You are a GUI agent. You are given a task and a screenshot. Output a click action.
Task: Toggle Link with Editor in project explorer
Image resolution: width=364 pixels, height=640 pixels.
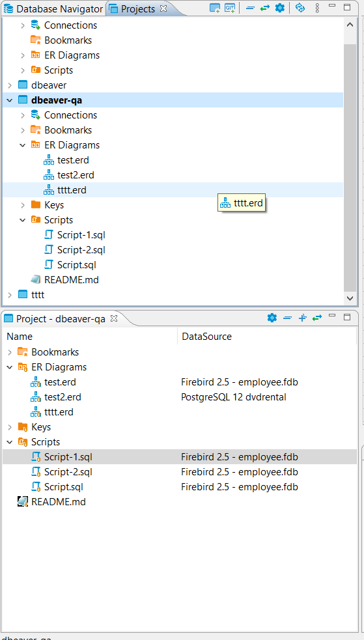pos(317,318)
